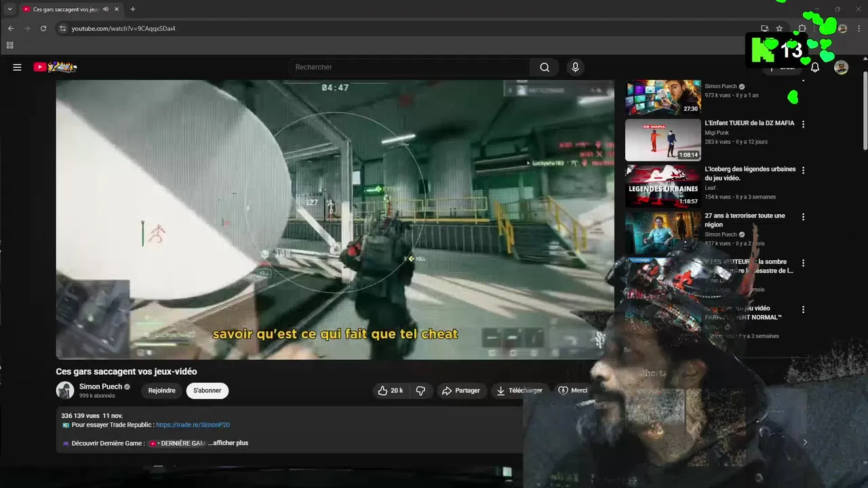Open options for 'L'Iceberg des légendes urbaines'
The height and width of the screenshot is (488, 868).
tap(804, 170)
